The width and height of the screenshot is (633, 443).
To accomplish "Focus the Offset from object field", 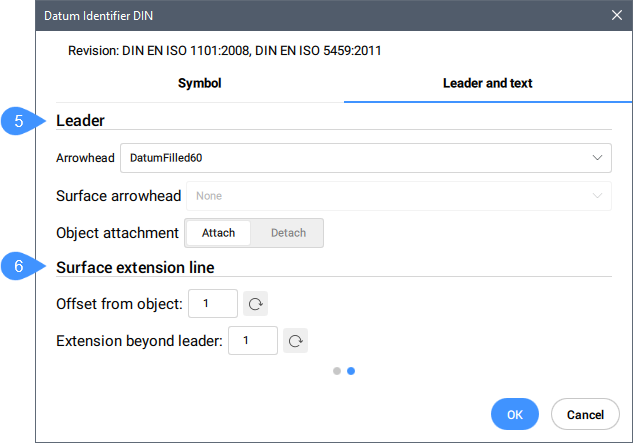I will pyautogui.click(x=213, y=304).
